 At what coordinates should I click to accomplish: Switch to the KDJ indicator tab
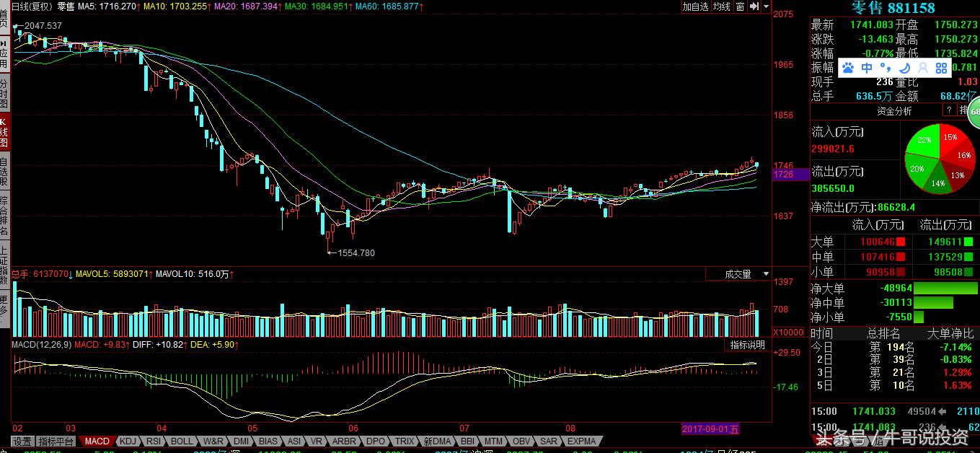coord(128,441)
